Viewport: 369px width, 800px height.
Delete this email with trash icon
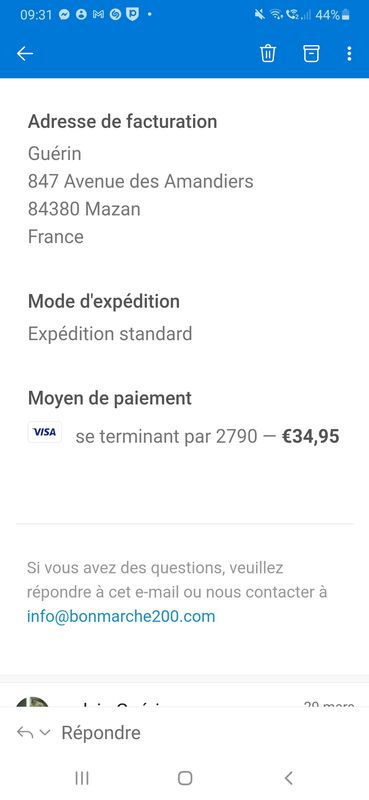tap(268, 53)
